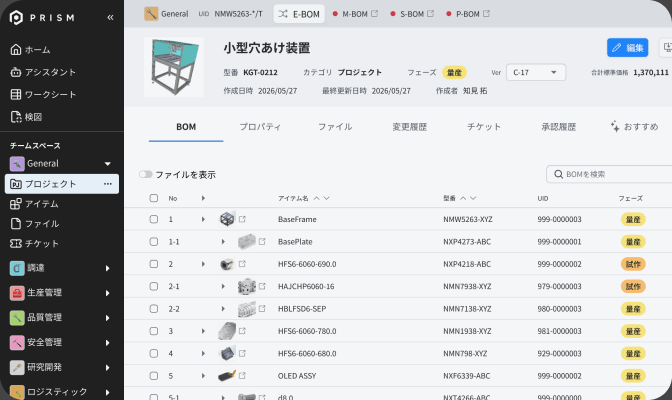Check the BaseFrame row checkbox
This screenshot has height=400, width=672.
click(153, 219)
